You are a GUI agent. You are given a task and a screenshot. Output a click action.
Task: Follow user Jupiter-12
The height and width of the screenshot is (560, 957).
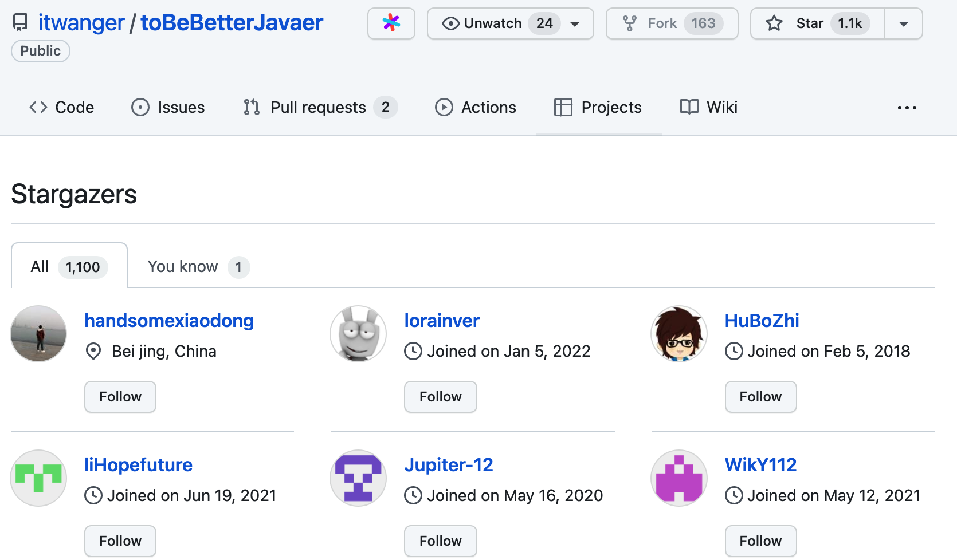[x=440, y=541]
